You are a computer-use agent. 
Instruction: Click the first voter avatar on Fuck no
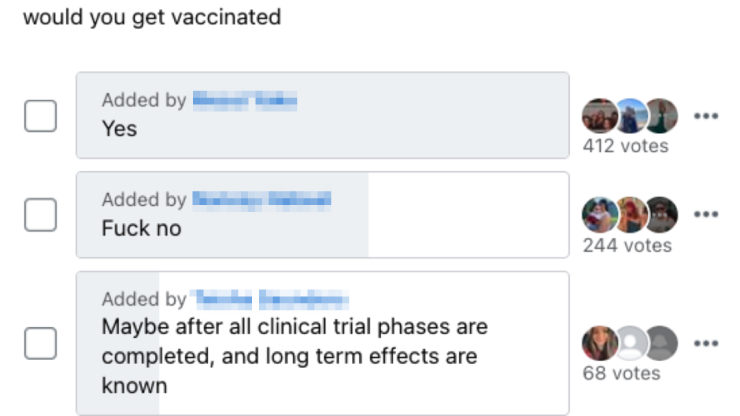[x=598, y=214]
